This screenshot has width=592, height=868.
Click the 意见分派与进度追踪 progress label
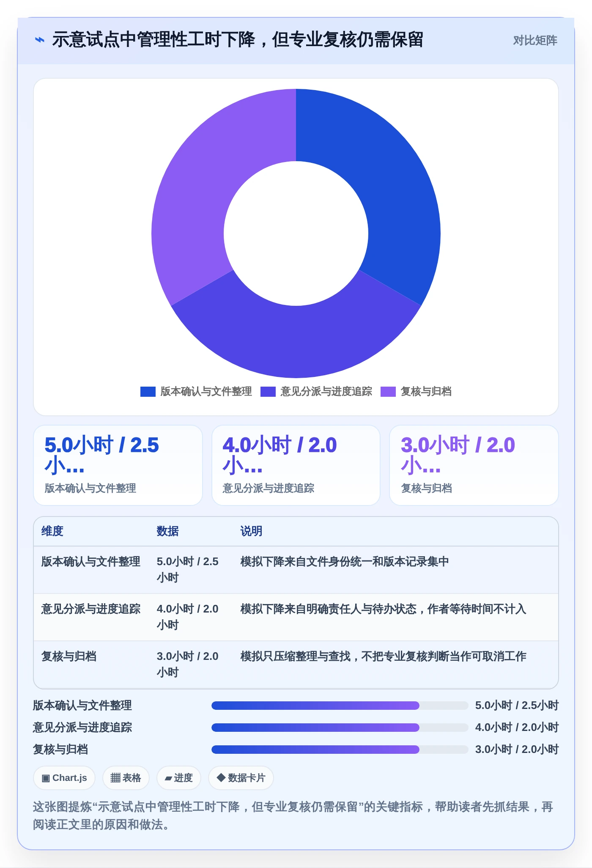[x=82, y=728]
